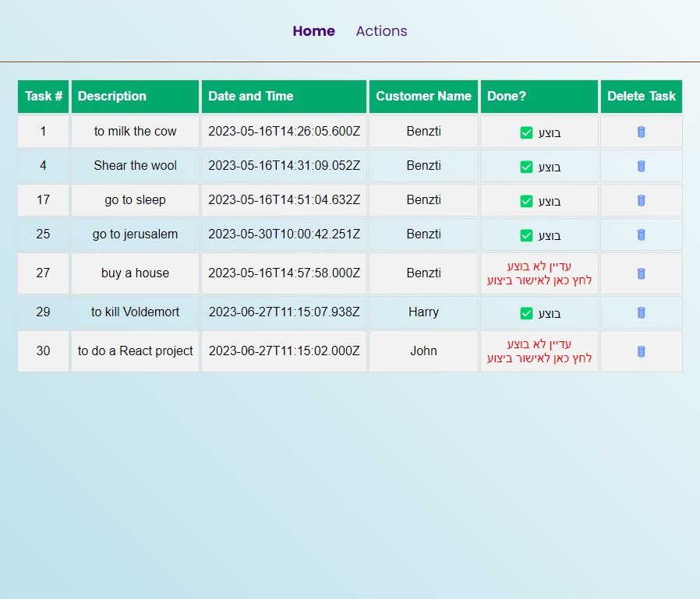Click the trash icon for Shear the wool
The width and height of the screenshot is (700, 599).
pos(641,166)
